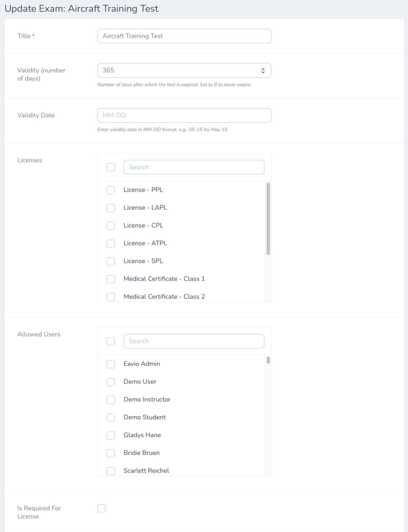
Task: Click the Allowed Users list scrollbar
Action: click(x=268, y=360)
